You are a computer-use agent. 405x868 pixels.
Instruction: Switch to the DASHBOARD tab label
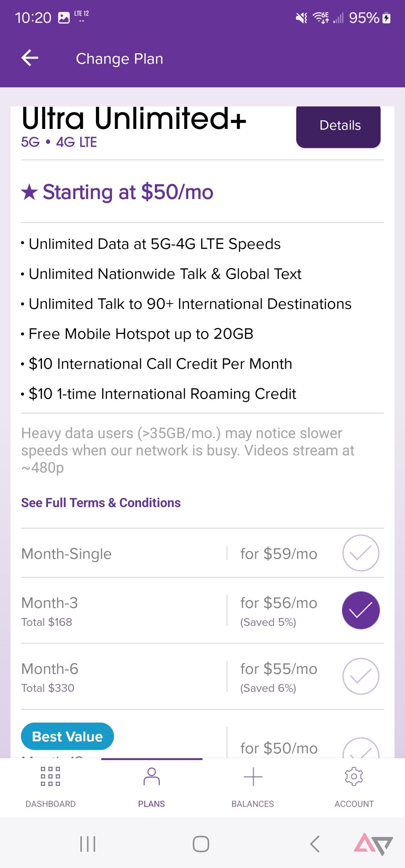[51, 804]
